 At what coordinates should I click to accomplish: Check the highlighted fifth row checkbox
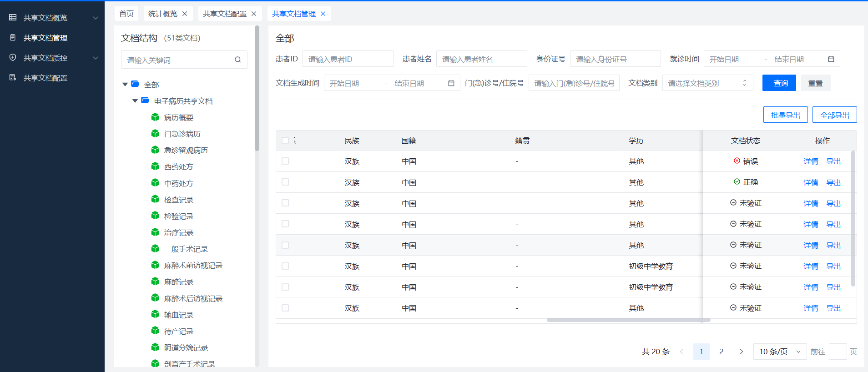click(285, 245)
